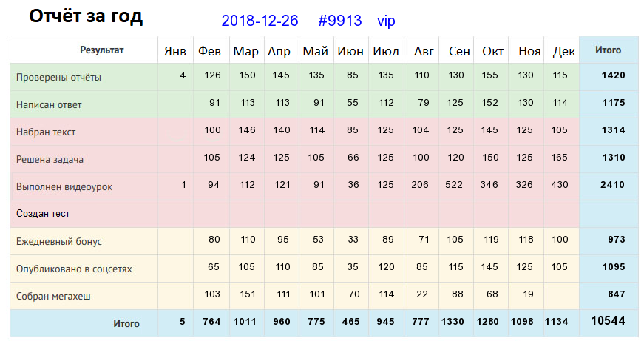Select the 'Июн' column header
The width and height of the screenshot is (644, 344).
point(350,51)
